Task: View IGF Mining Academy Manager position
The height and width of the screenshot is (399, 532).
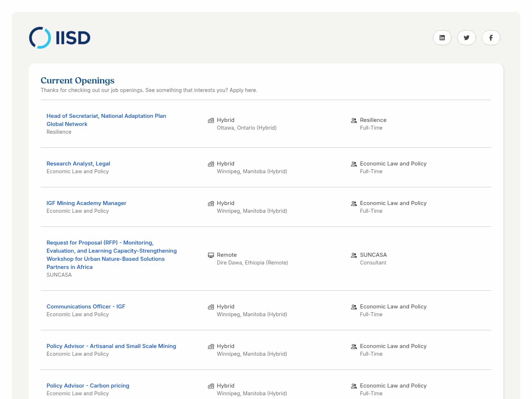Action: click(x=86, y=203)
